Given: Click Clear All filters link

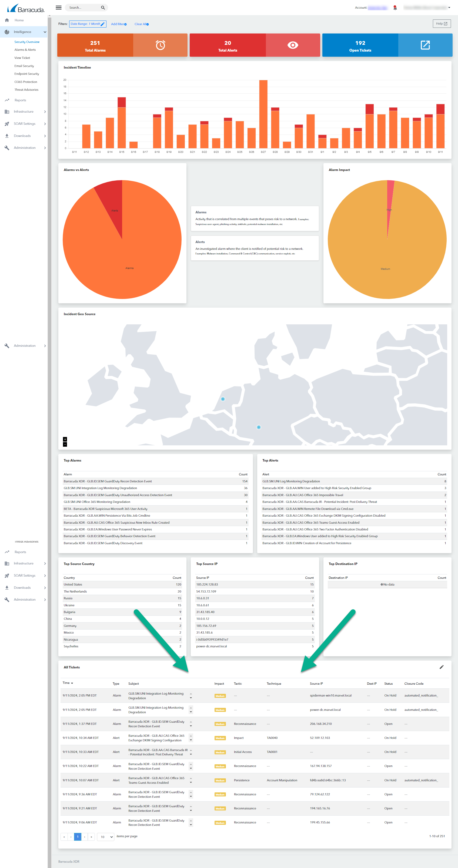Looking at the screenshot, I should pos(142,24).
